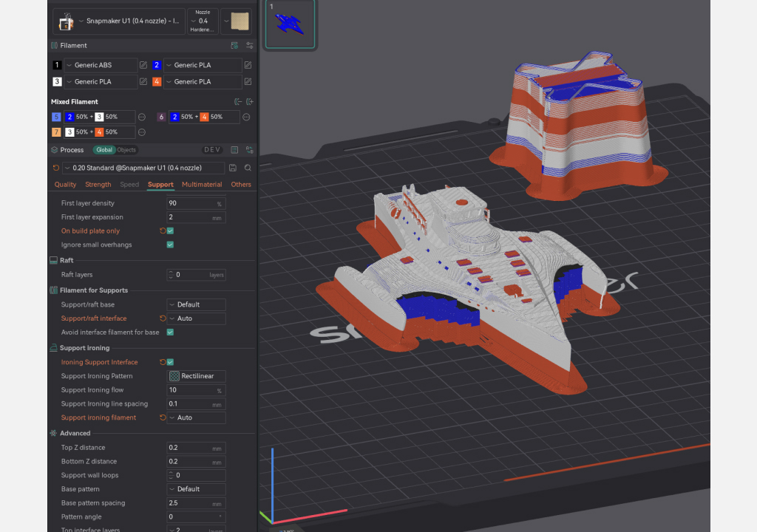Open Support/raft base filament dropdown

196,304
